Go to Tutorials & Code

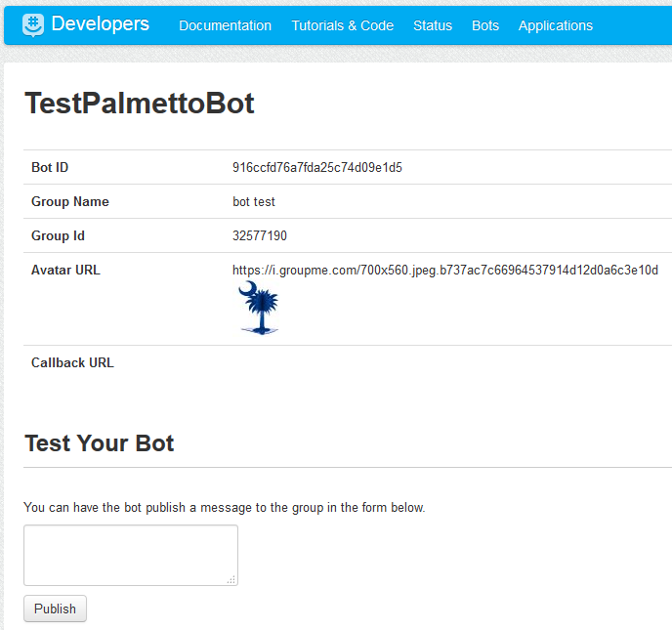pos(343,25)
